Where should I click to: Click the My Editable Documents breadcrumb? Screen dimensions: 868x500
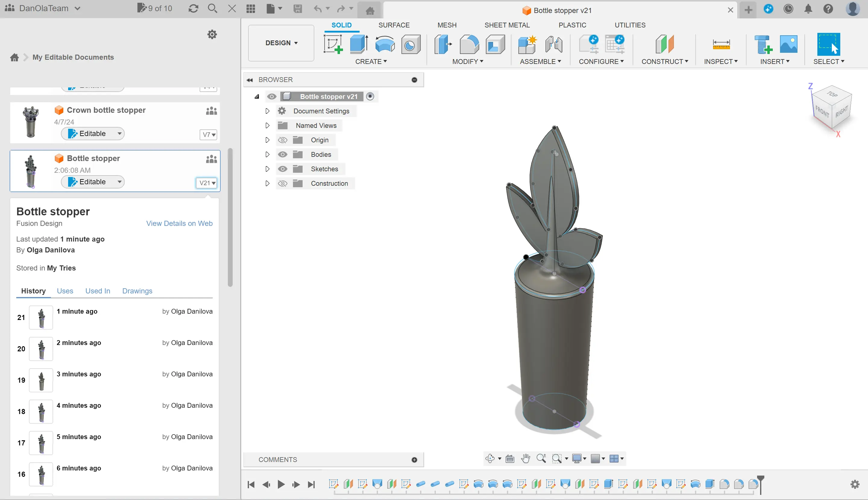(x=73, y=57)
